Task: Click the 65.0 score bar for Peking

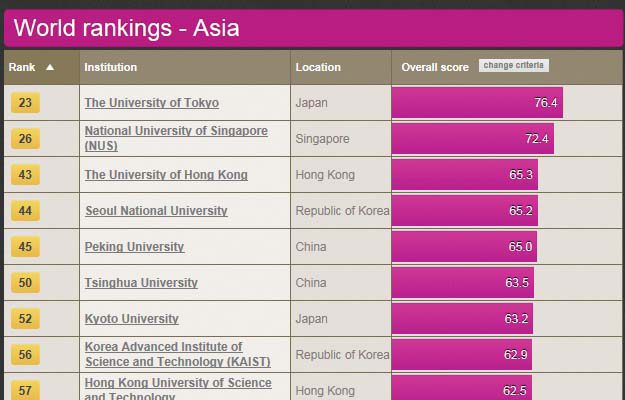Action: click(464, 247)
